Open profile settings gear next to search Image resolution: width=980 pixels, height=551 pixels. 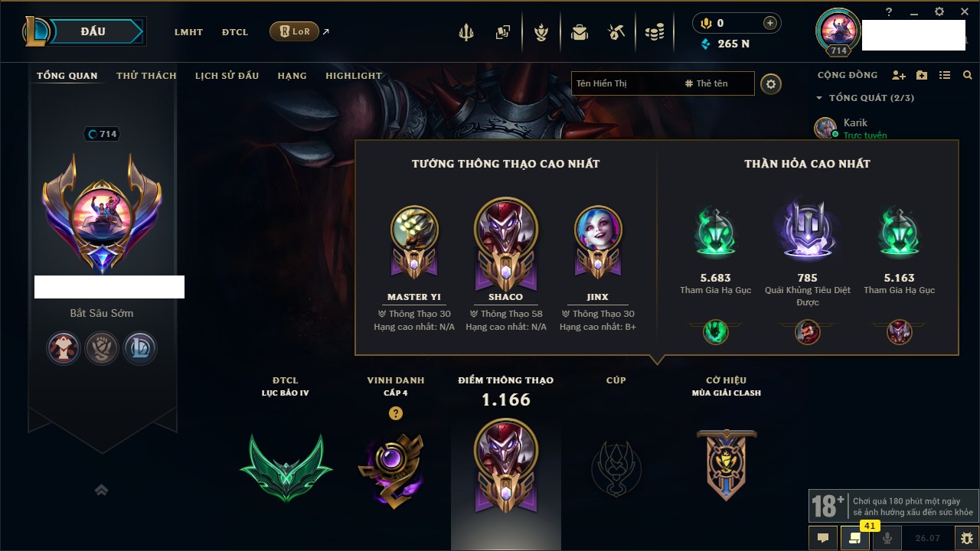click(771, 83)
